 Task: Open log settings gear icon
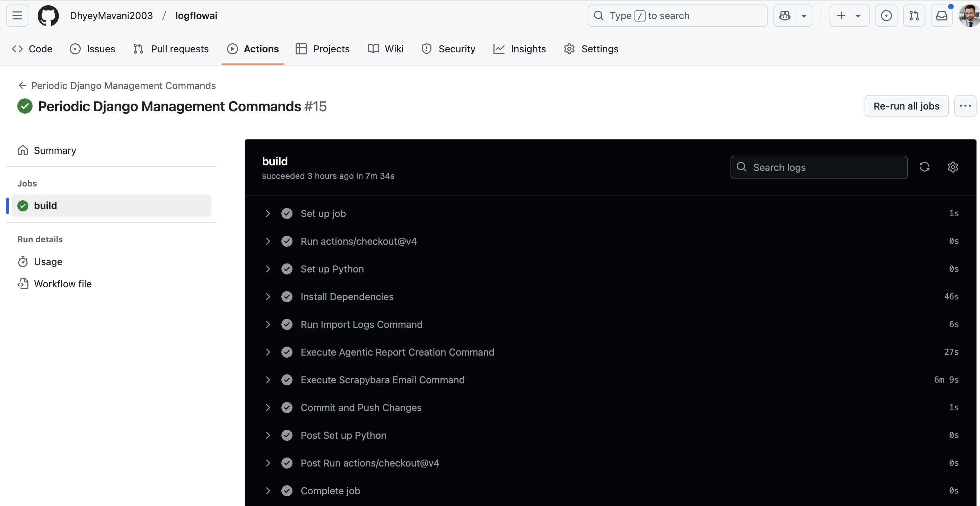[x=953, y=167]
